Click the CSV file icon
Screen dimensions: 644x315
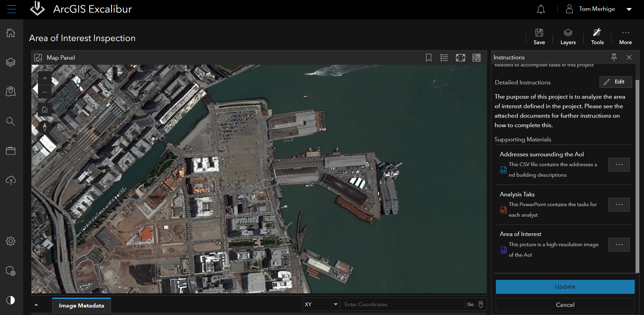503,170
